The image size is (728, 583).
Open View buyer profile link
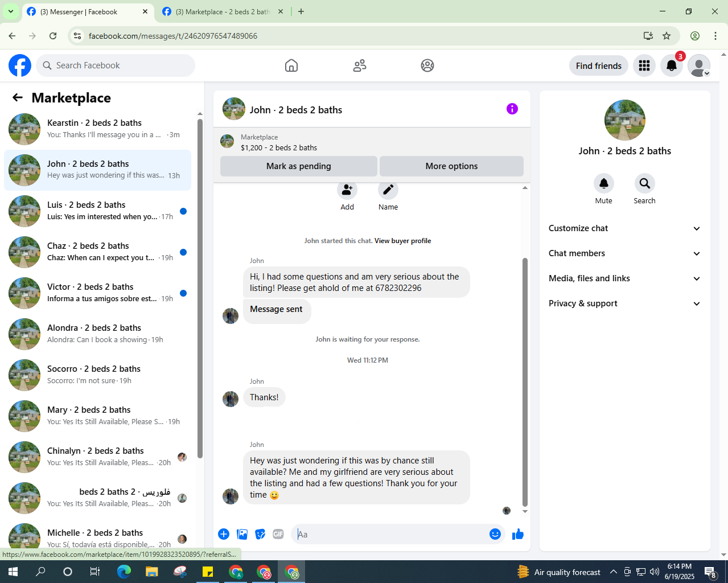tap(402, 241)
